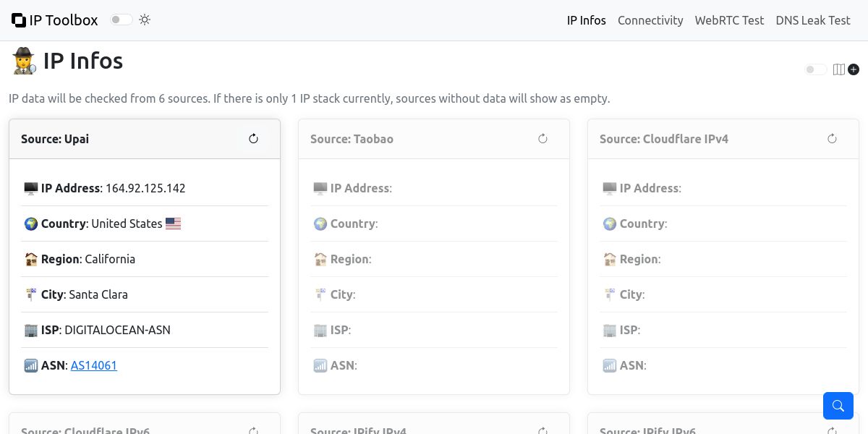Open the AS14061 ASN link
The width and height of the screenshot is (868, 434).
[94, 365]
